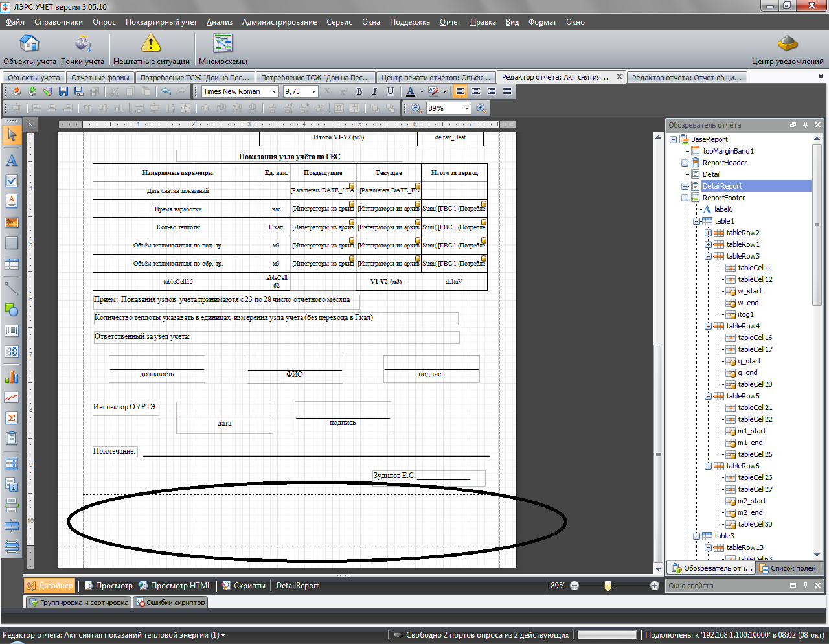Image resolution: width=829 pixels, height=644 pixels.
Task: Toggle Bold formatting
Action: (x=359, y=91)
